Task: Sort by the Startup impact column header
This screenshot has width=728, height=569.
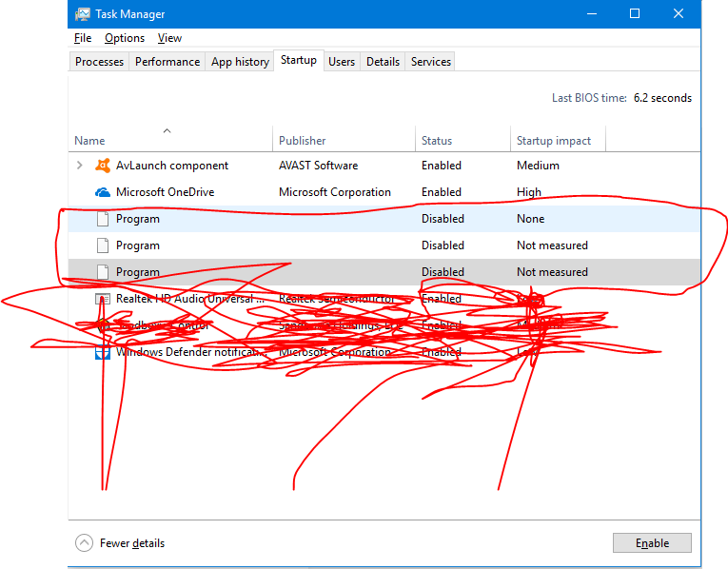Action: coord(558,141)
